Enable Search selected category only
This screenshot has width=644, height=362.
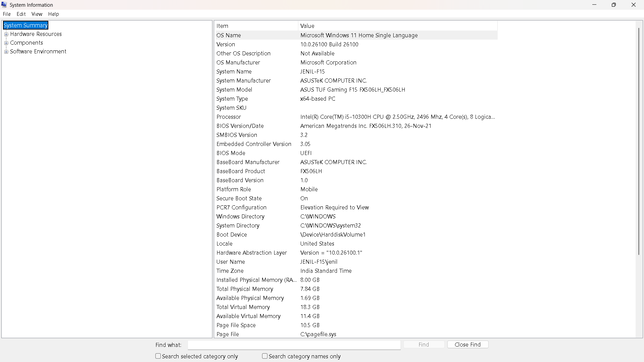[x=158, y=356]
